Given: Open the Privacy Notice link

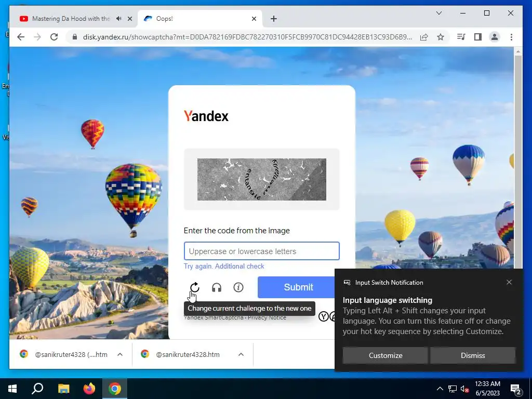Looking at the screenshot, I should click(x=267, y=318).
